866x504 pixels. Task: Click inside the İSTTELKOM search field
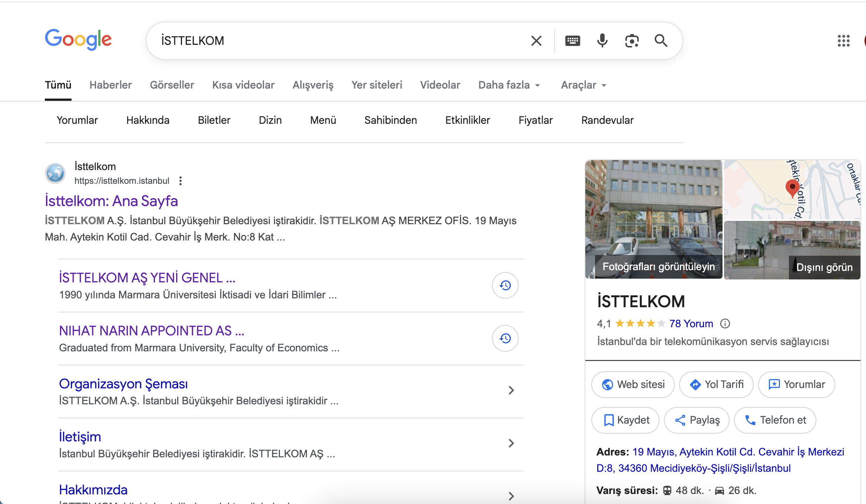tap(334, 41)
